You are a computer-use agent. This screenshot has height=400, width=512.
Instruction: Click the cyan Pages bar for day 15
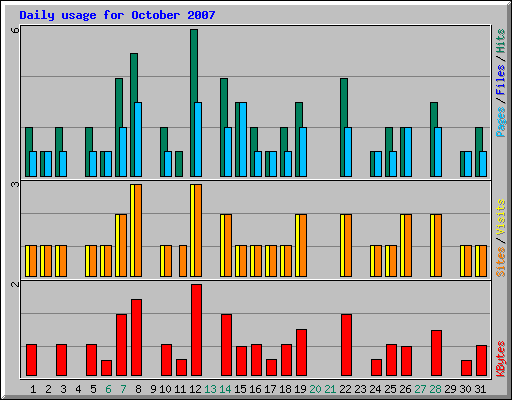[x=243, y=139]
